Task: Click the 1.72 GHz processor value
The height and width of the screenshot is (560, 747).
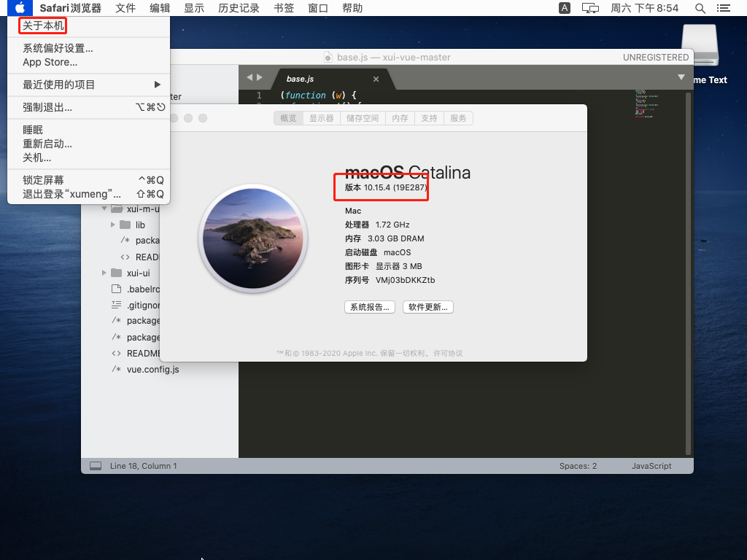Action: (392, 225)
